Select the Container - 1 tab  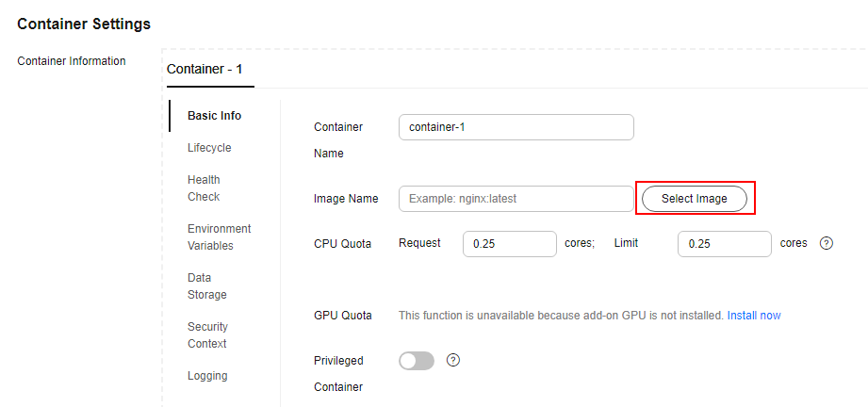pos(205,69)
